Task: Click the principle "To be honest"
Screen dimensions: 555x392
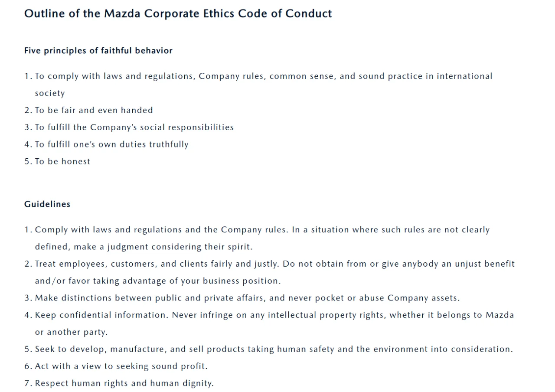Action: pyautogui.click(x=62, y=161)
